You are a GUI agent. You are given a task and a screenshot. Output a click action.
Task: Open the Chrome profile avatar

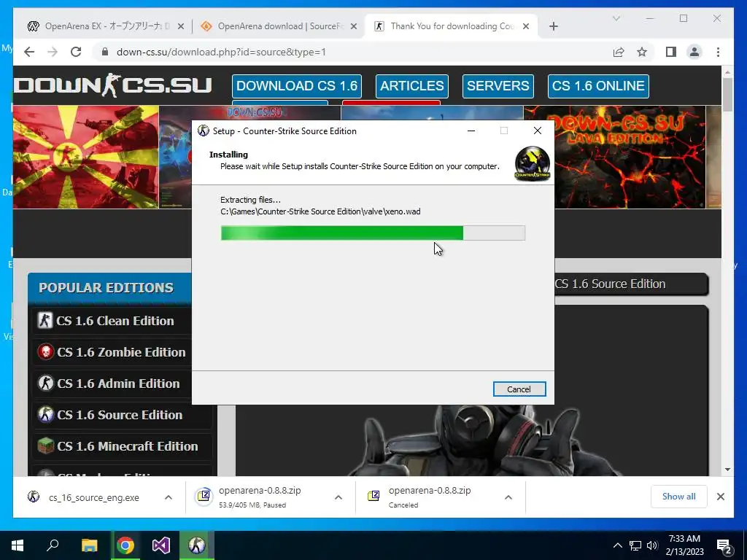pos(694,52)
